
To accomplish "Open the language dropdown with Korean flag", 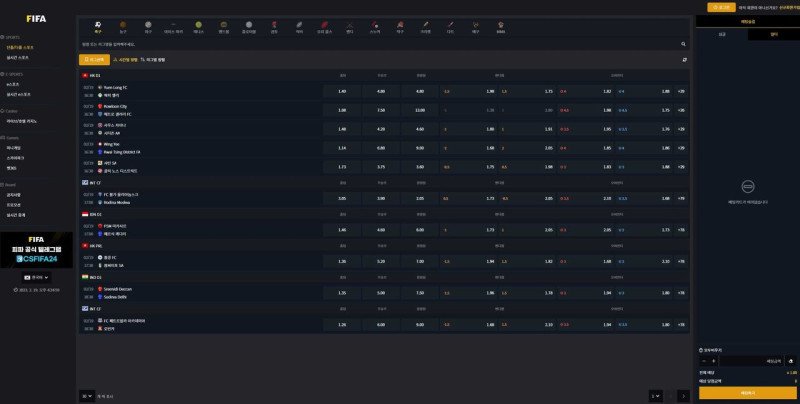I will tap(36, 277).
